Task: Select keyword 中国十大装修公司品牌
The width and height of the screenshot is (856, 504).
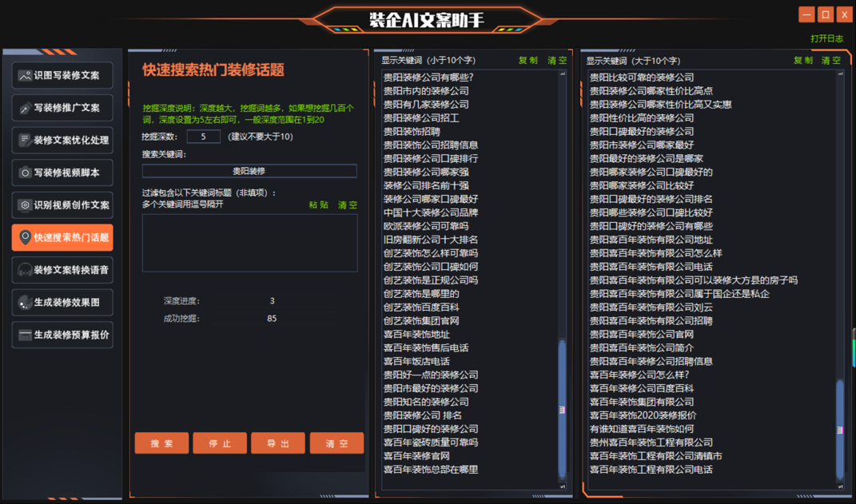Action: 431,212
